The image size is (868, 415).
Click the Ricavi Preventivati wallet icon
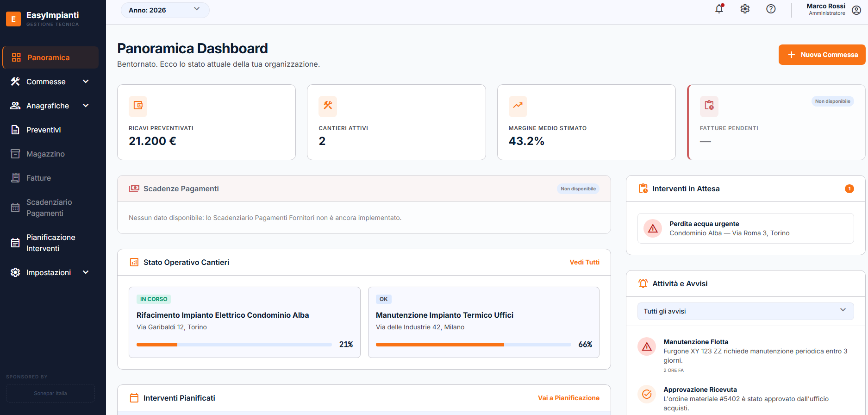[x=138, y=106]
